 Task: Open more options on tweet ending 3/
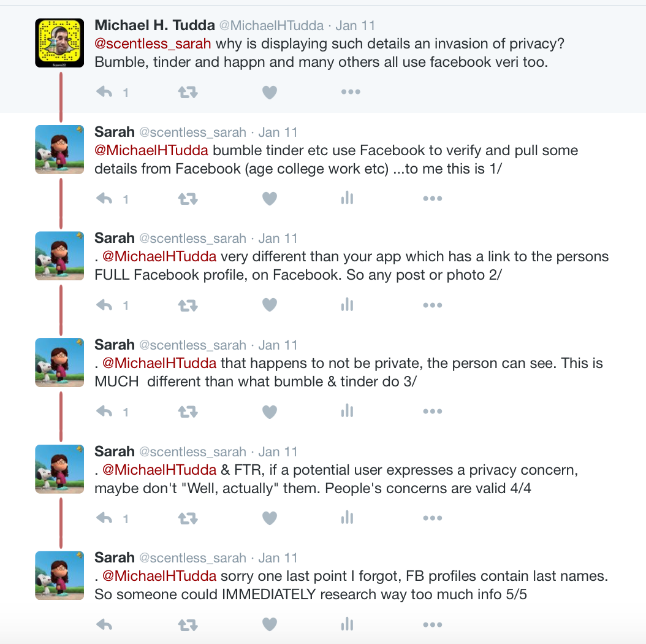[432, 412]
